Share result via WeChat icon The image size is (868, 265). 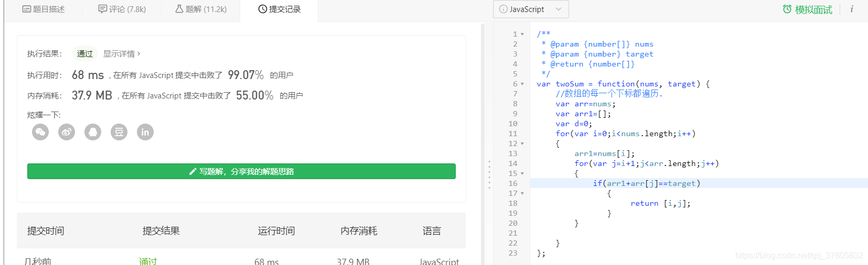coord(40,132)
